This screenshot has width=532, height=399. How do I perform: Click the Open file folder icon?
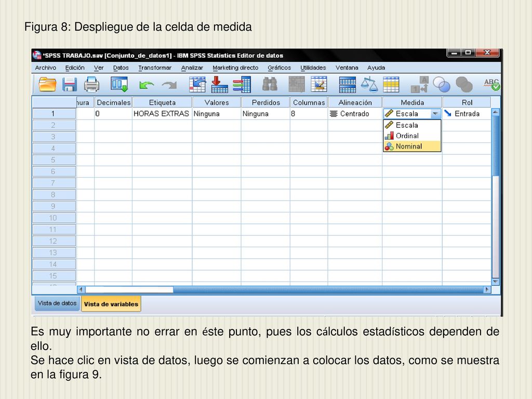point(47,84)
